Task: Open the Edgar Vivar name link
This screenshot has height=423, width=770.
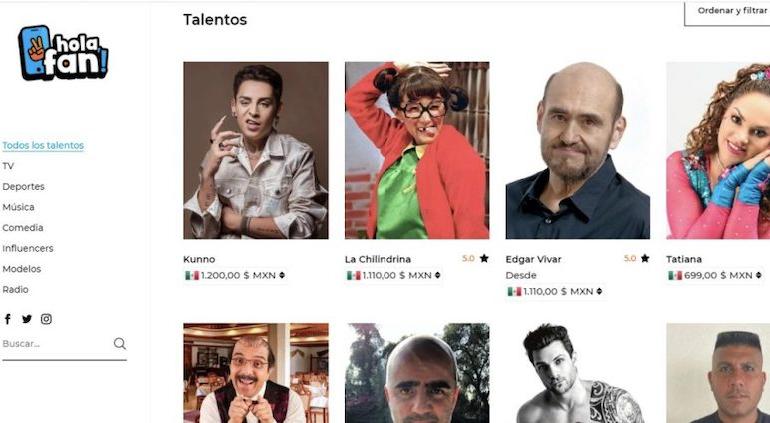Action: pos(533,259)
